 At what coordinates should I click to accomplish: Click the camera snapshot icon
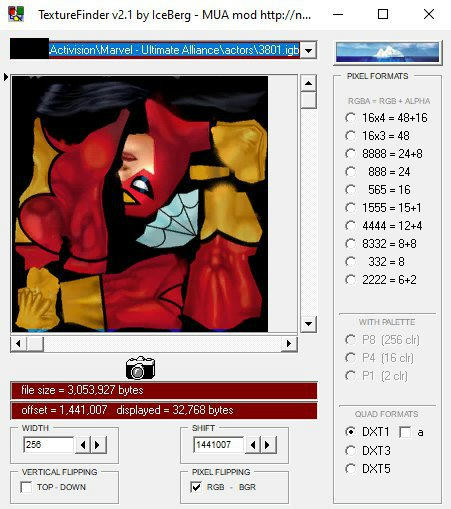[x=140, y=368]
